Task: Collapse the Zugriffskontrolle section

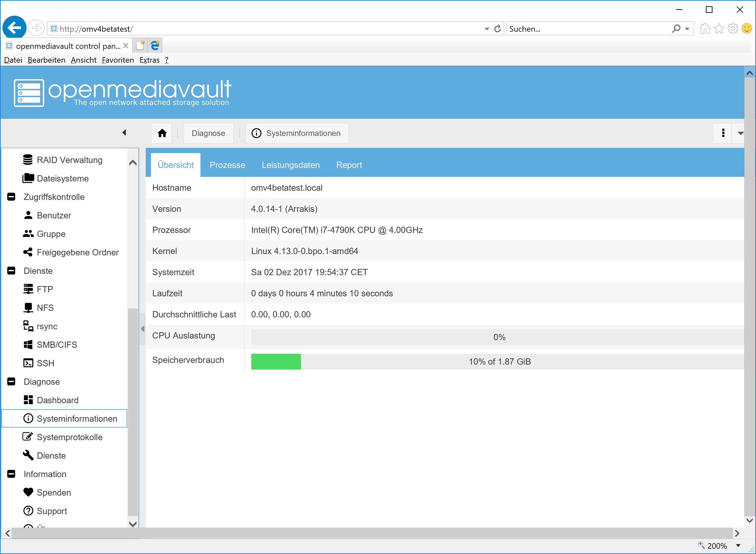Action: tap(11, 197)
